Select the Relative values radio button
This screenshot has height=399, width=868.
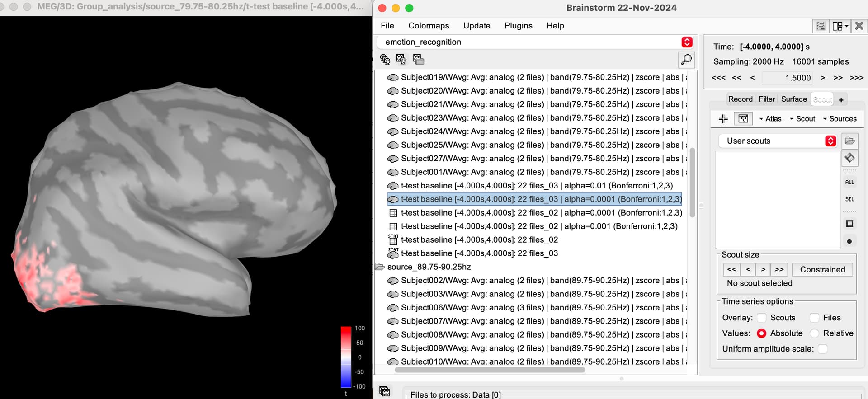[x=815, y=333]
